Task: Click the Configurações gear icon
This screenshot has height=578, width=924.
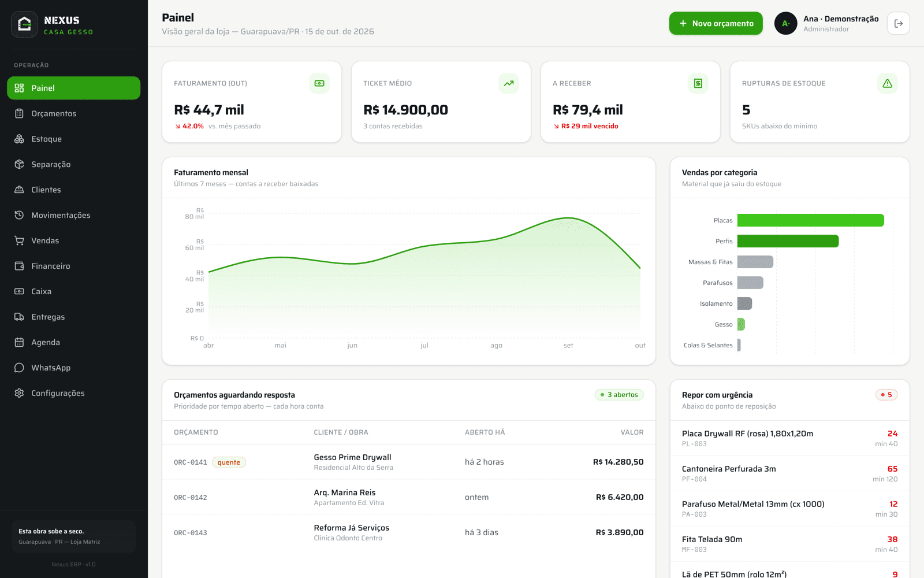Action: pyautogui.click(x=19, y=393)
